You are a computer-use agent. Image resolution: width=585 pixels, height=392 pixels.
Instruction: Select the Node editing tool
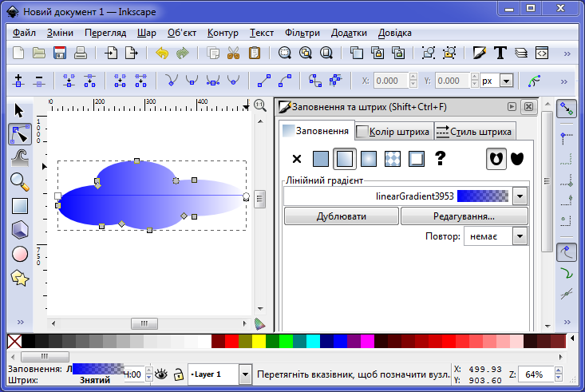coord(20,133)
